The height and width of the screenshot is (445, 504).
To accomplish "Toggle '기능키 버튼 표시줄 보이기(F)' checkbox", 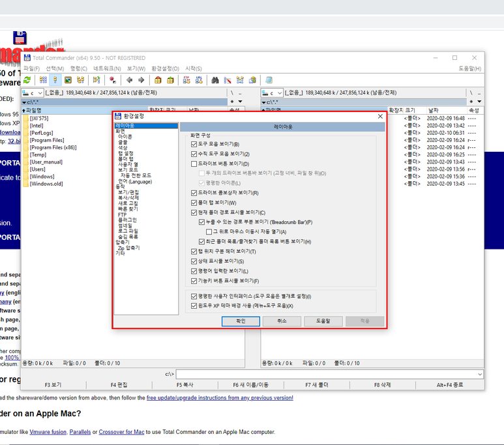I will [x=194, y=281].
